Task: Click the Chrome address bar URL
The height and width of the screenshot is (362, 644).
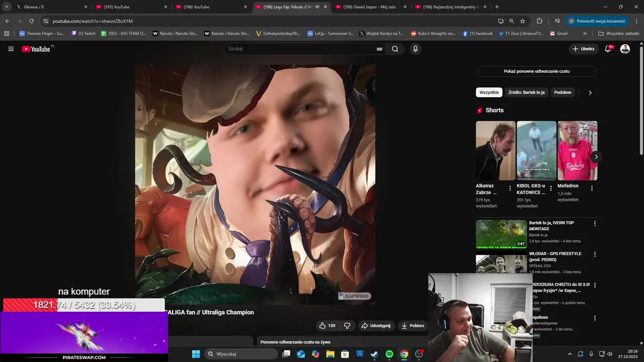Action: point(93,21)
